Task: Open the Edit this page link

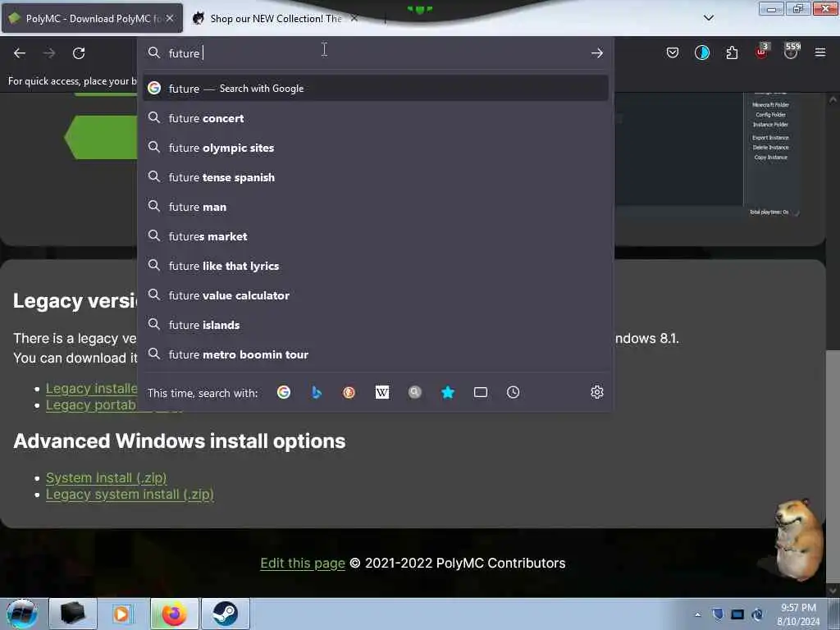Action: 303,563
